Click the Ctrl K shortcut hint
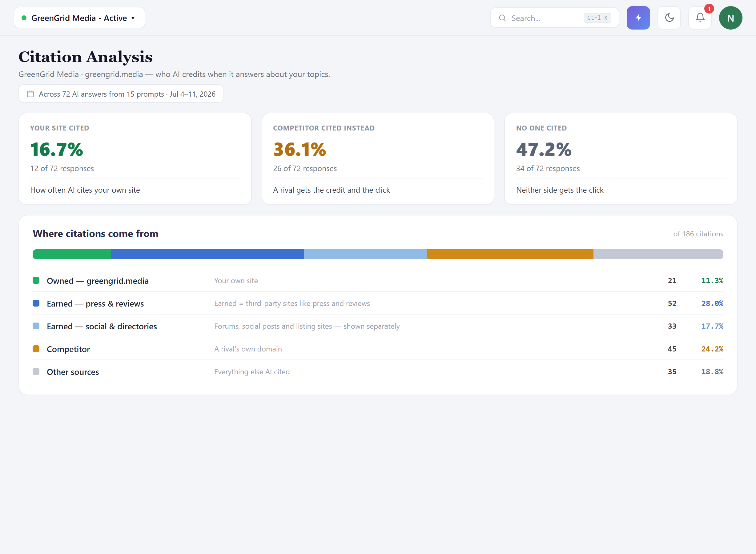This screenshot has height=554, width=756. (597, 18)
